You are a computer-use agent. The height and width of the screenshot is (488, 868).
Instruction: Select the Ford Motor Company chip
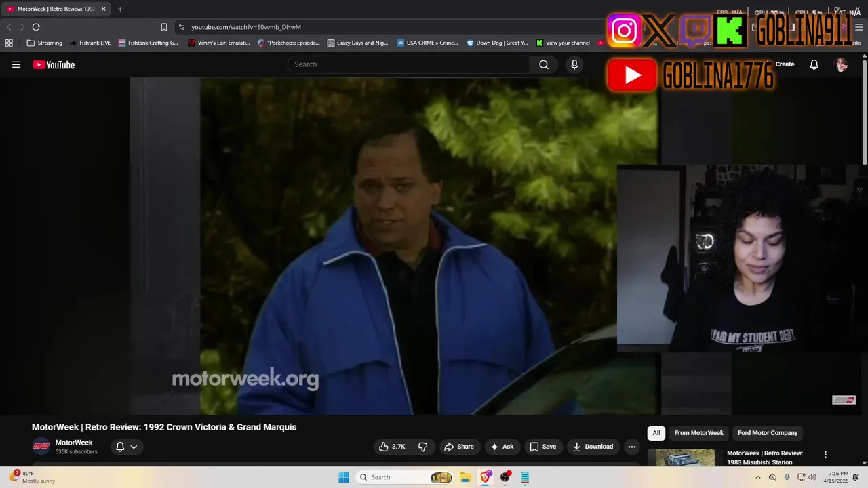[768, 433]
